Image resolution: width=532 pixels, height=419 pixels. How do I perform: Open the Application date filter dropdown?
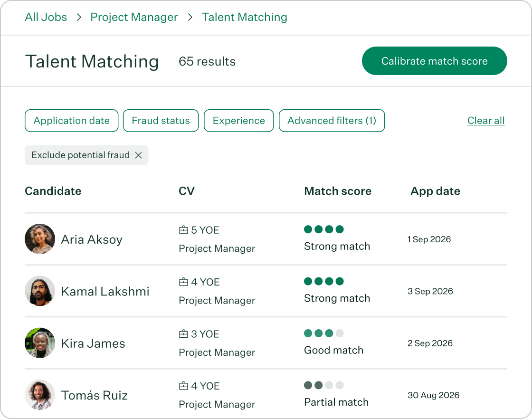click(x=71, y=121)
